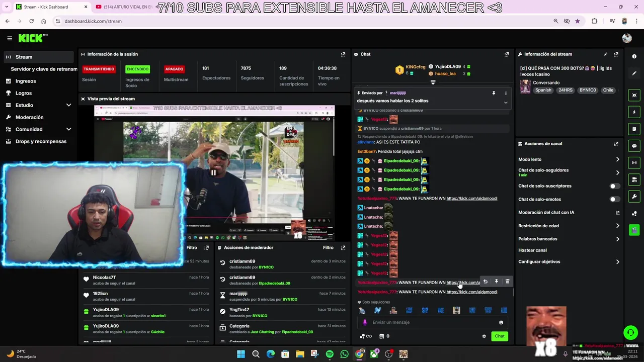
Task: Open profile avatar menu at top right
Action: pos(627,38)
